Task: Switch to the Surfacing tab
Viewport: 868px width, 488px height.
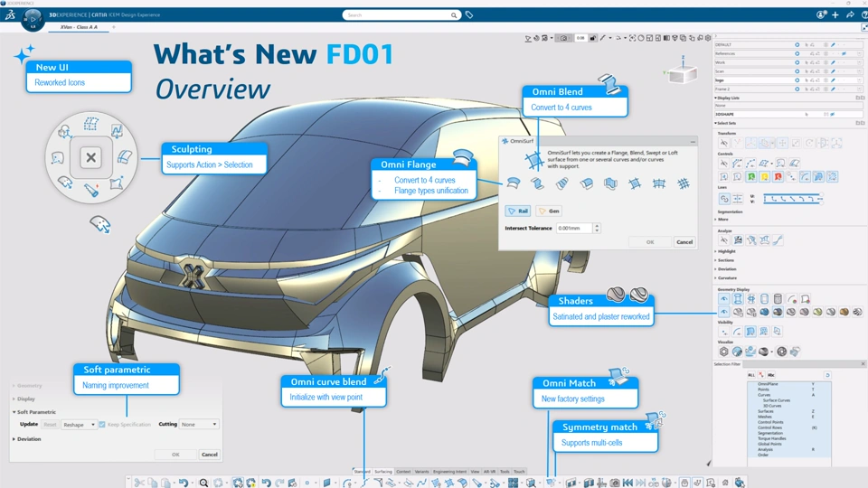Action: click(383, 472)
